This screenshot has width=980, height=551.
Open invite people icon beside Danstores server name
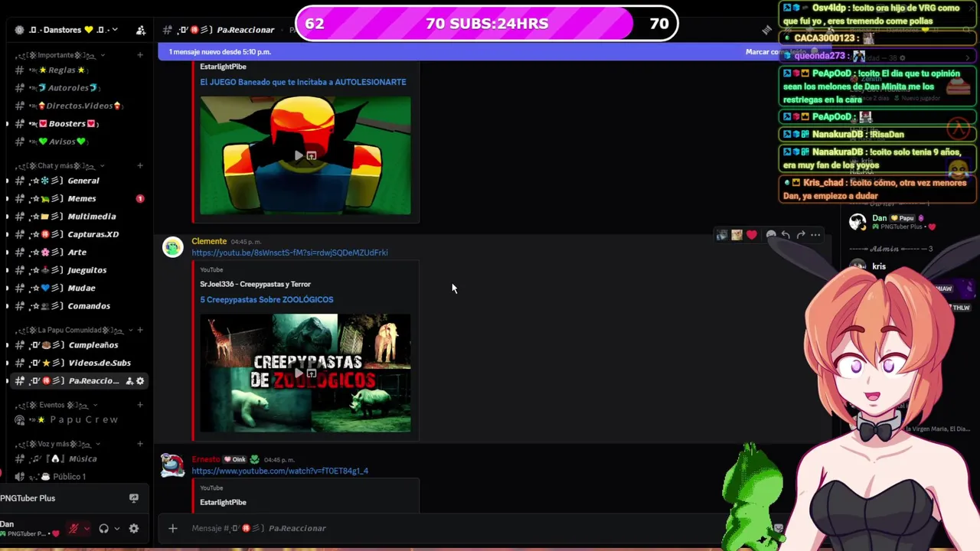click(141, 30)
